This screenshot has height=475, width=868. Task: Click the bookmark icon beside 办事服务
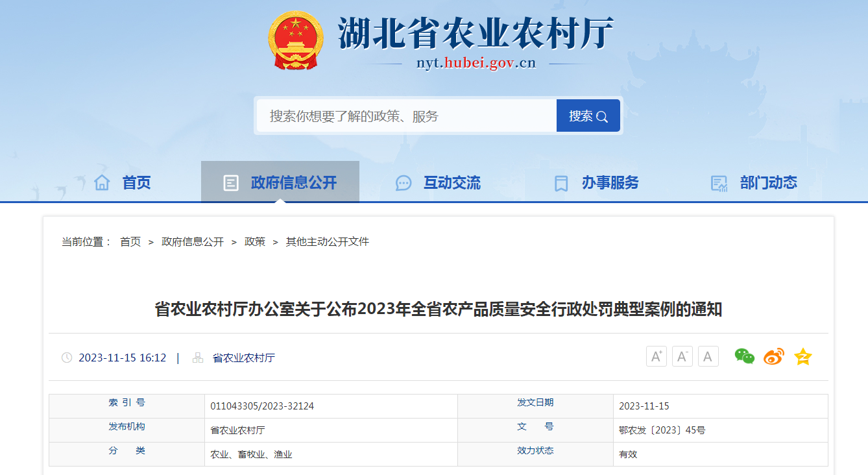[561, 183]
